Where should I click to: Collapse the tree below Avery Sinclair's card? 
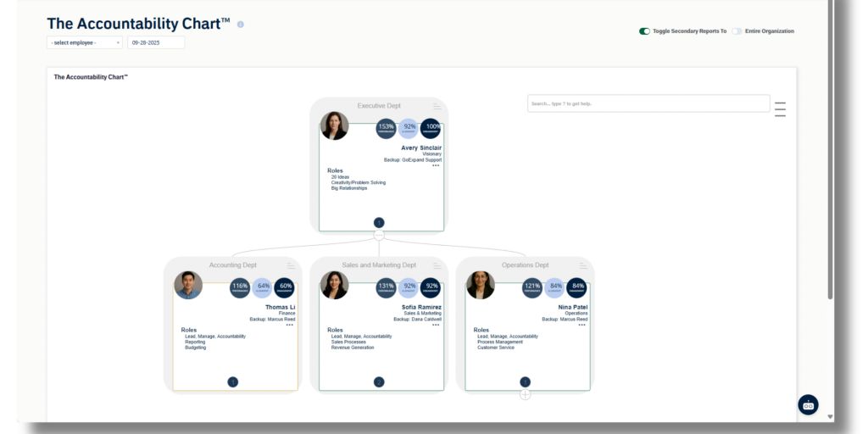[379, 235]
